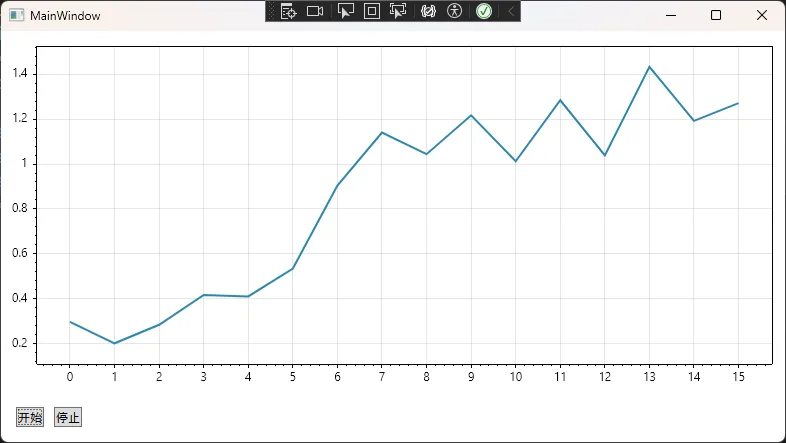The height and width of the screenshot is (443, 786).
Task: Click the line's data point at x=7
Action: 382,132
